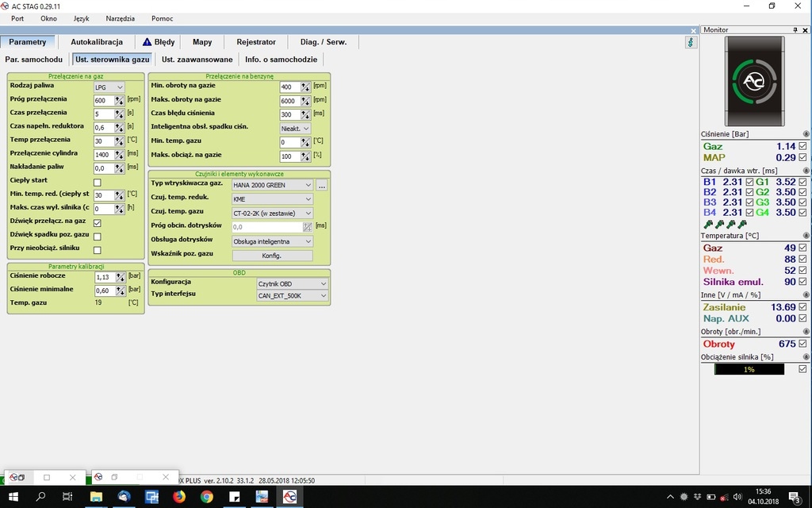The image size is (812, 508).
Task: Launch Firefox from taskbar
Action: [179, 497]
